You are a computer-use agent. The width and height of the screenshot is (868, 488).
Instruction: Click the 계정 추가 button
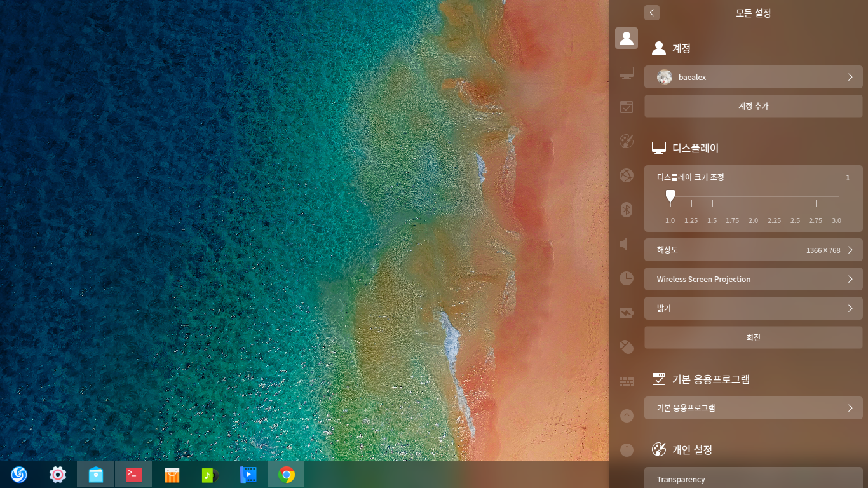point(753,106)
